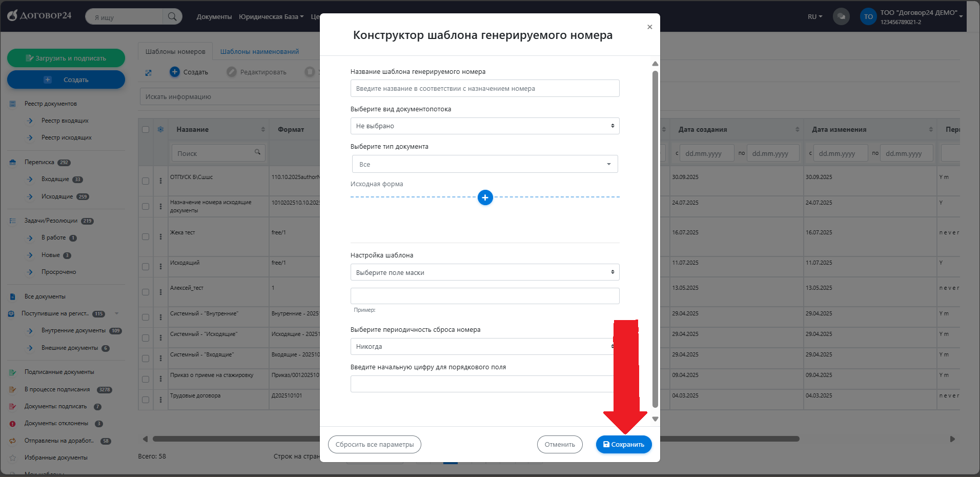This screenshot has width=980, height=477.
Task: Click the TO user avatar icon
Action: tap(868, 16)
